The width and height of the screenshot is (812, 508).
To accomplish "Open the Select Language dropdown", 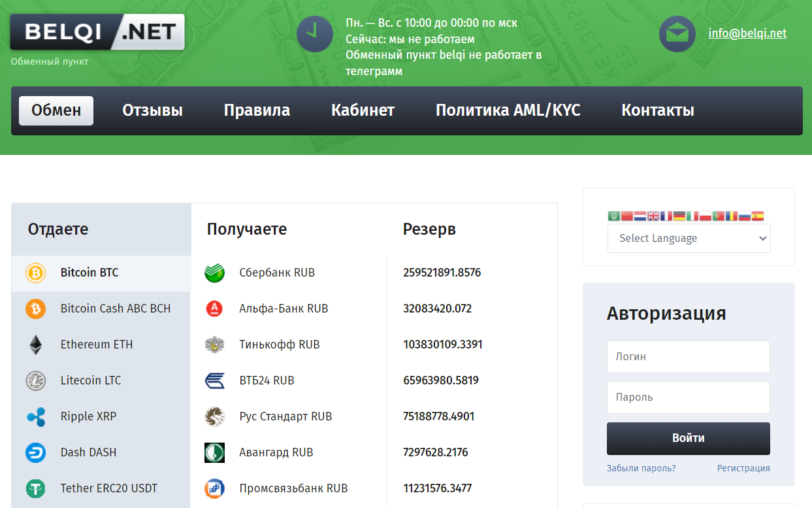I will coord(689,238).
